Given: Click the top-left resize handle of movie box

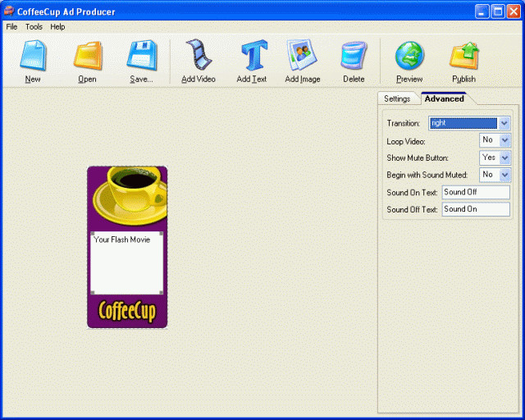Looking at the screenshot, I should point(93,234).
